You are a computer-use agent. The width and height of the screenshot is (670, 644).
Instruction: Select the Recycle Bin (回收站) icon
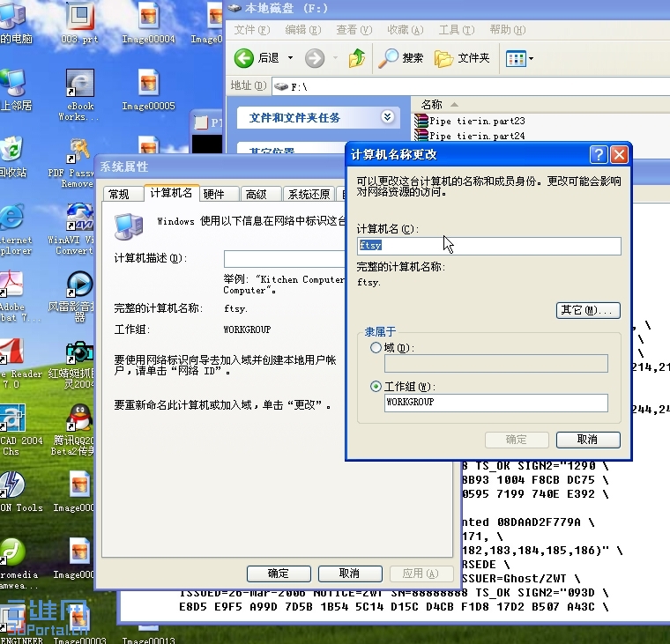pyautogui.click(x=12, y=157)
